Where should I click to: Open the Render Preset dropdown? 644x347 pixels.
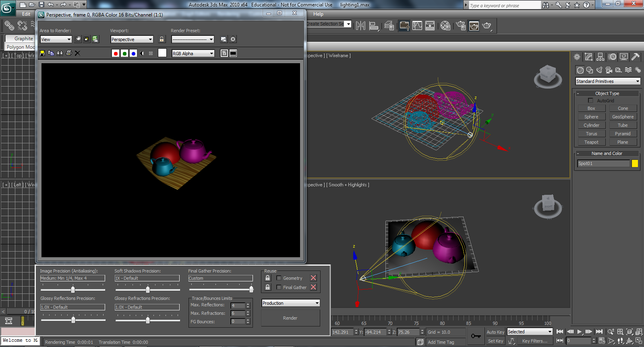click(193, 39)
